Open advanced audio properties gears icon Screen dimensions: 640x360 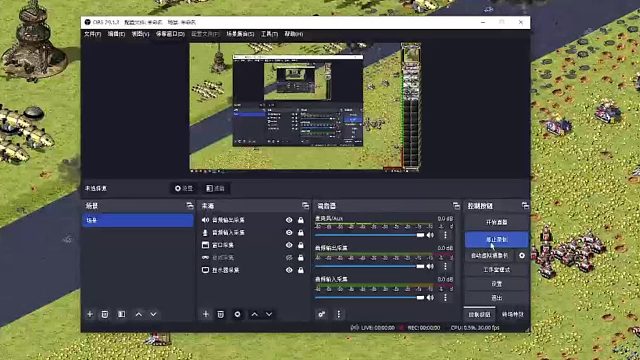point(322,314)
